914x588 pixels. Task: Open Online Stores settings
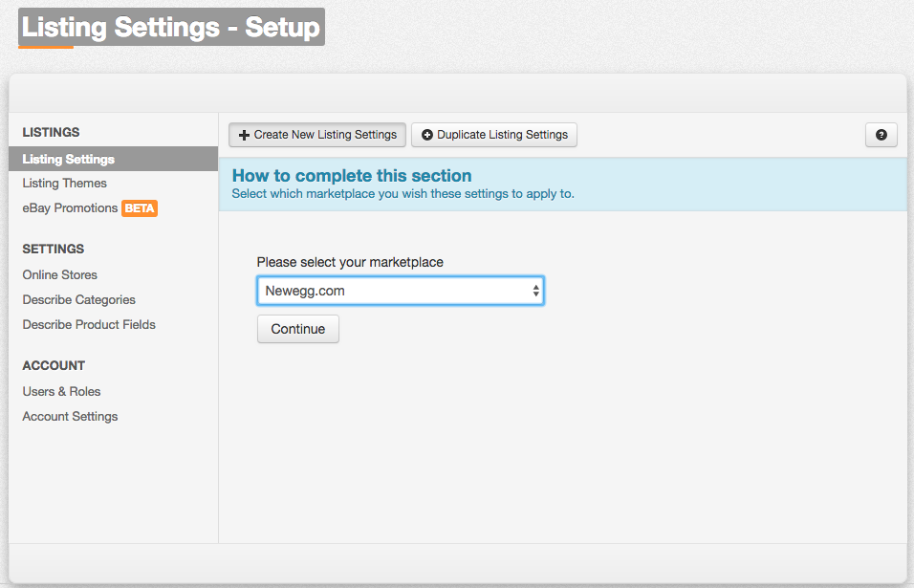point(60,274)
